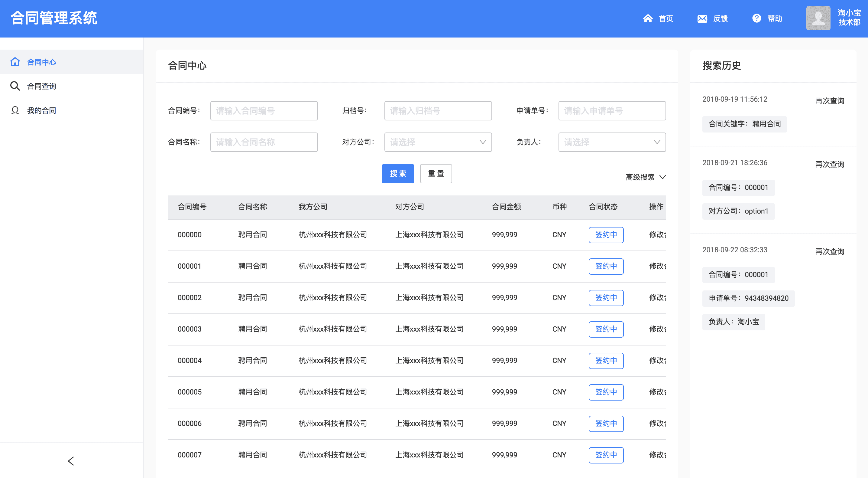
Task: Click contract number 000005 cell
Action: pos(190,392)
